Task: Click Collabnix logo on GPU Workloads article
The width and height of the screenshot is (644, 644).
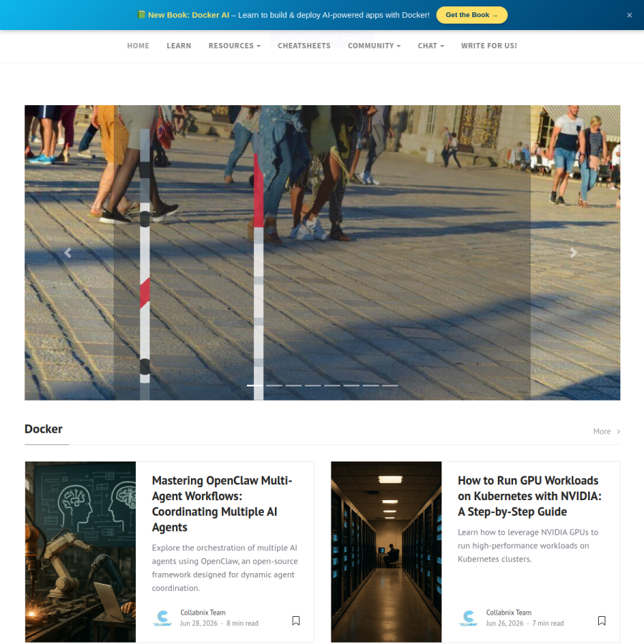Action: pos(469,618)
